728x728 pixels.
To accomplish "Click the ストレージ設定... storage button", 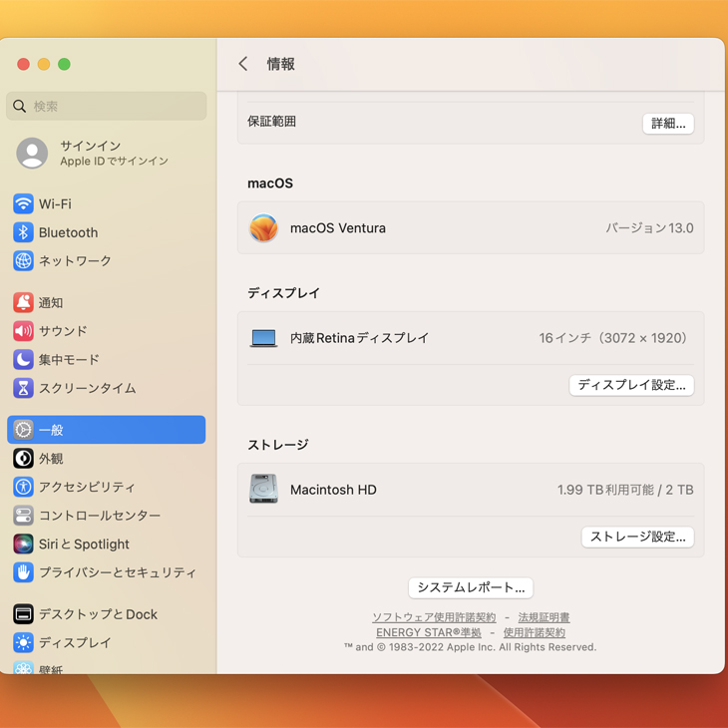I will pos(637,537).
